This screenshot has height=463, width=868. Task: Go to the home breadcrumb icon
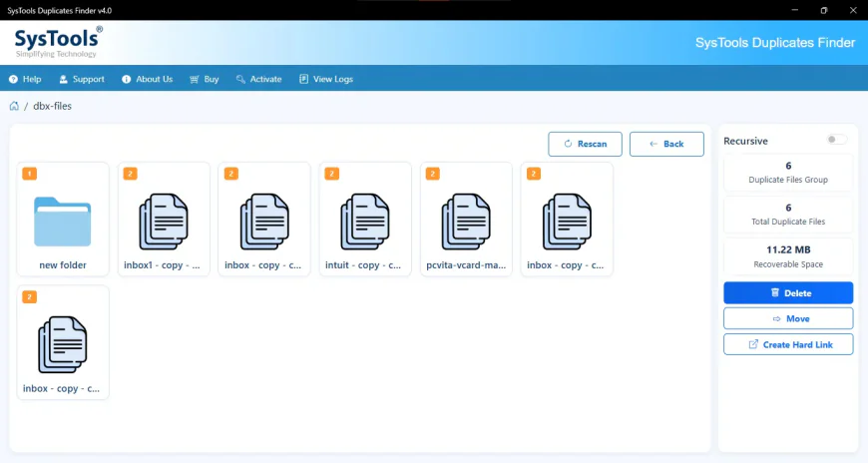pyautogui.click(x=14, y=106)
